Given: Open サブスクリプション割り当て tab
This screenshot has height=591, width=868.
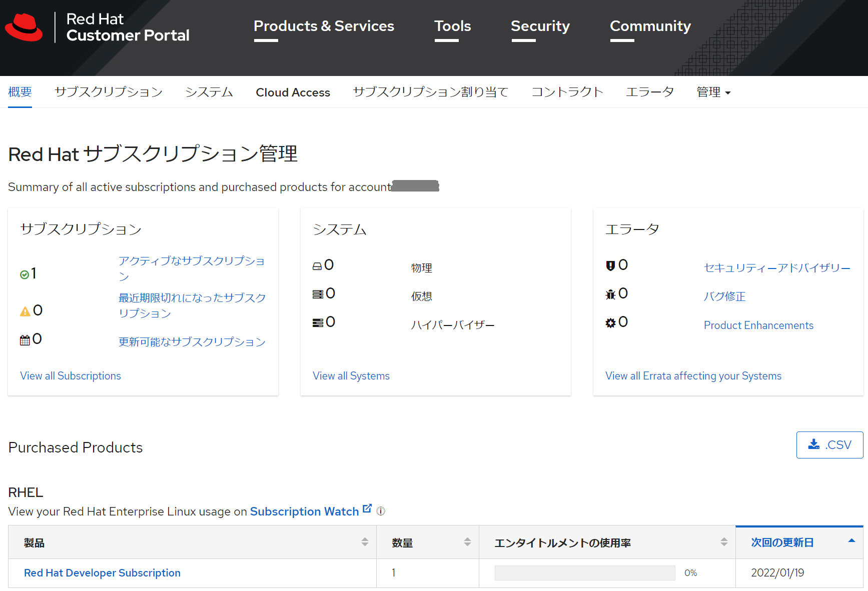Looking at the screenshot, I should [431, 92].
